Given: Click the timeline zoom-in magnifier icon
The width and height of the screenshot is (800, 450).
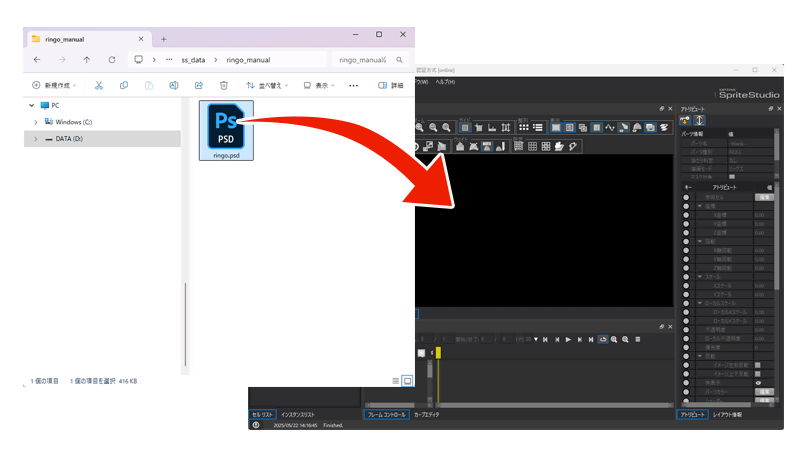Looking at the screenshot, I should pyautogui.click(x=614, y=339).
